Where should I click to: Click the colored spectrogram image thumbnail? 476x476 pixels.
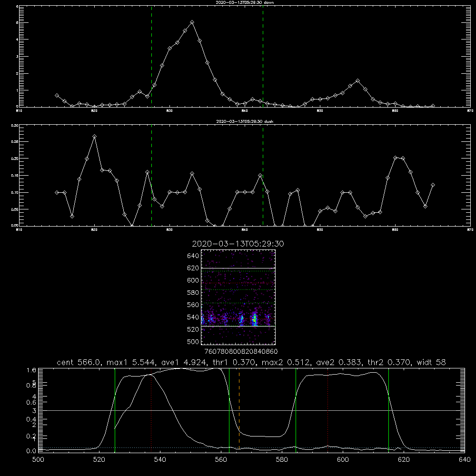click(x=238, y=297)
